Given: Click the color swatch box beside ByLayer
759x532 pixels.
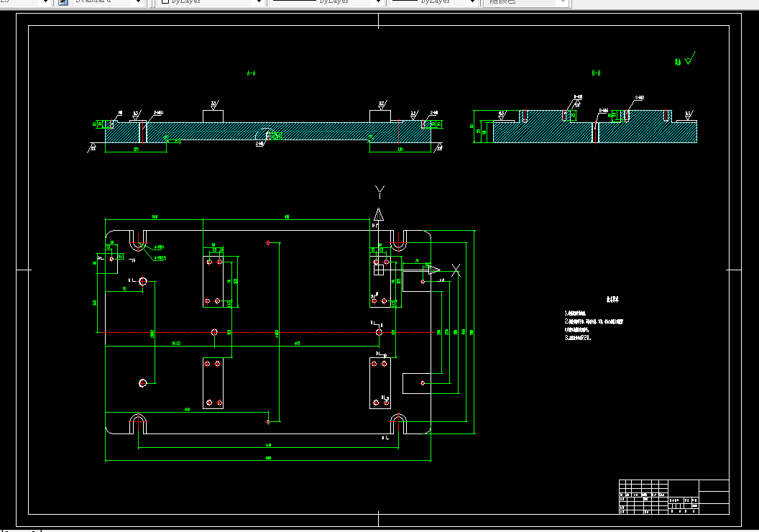Looking at the screenshot, I should 165,1.
